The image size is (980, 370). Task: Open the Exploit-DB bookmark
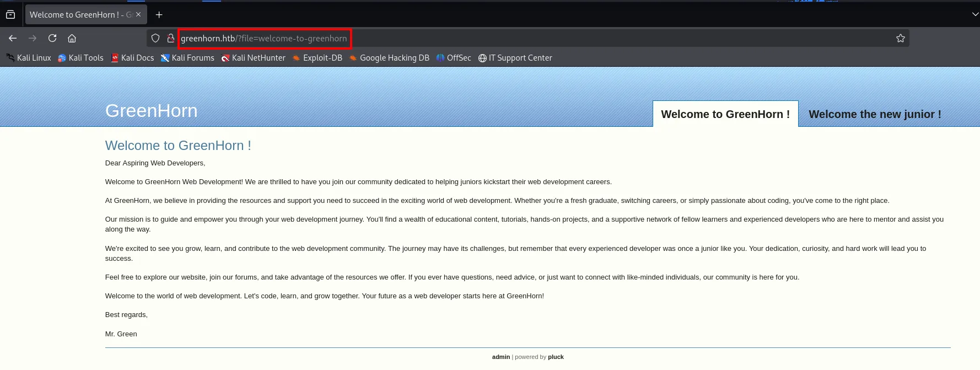tap(317, 58)
